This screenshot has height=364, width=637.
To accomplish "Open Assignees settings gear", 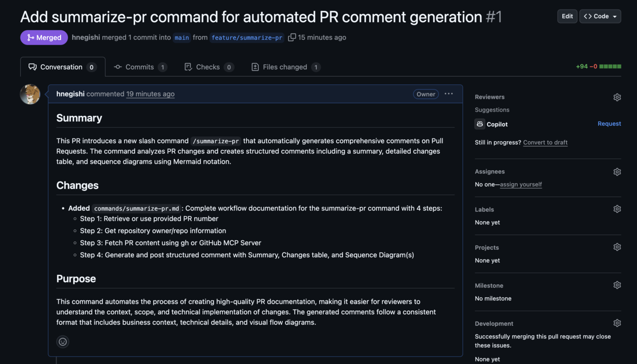I will [617, 172].
